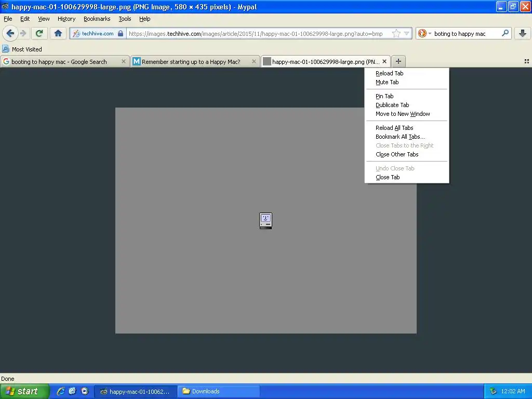Select happy-mac Mypal taskbar button

pyautogui.click(x=136, y=392)
